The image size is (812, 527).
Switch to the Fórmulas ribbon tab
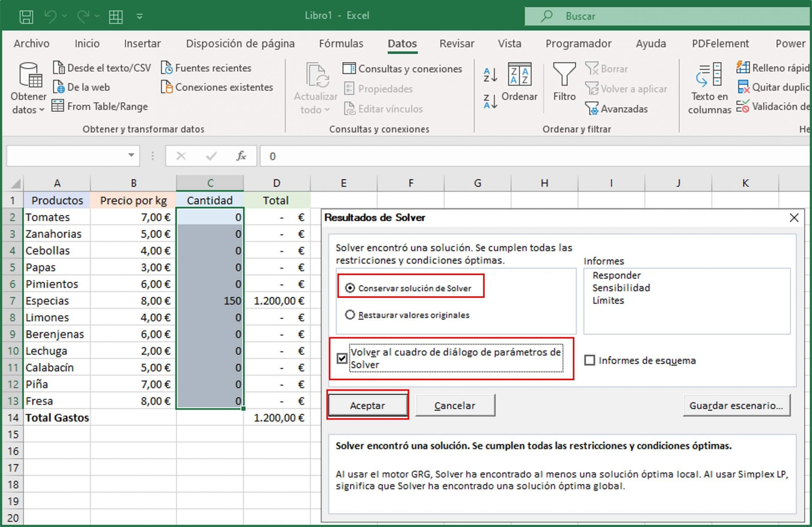click(340, 44)
